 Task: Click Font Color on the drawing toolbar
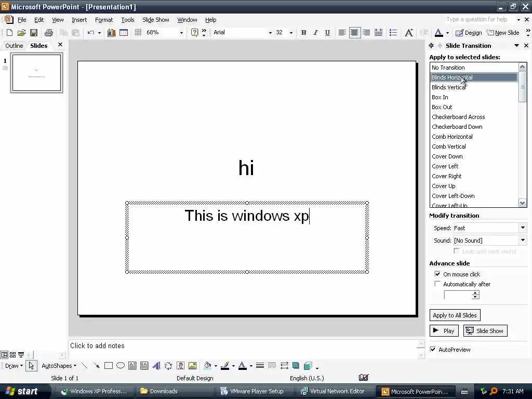coord(242,365)
